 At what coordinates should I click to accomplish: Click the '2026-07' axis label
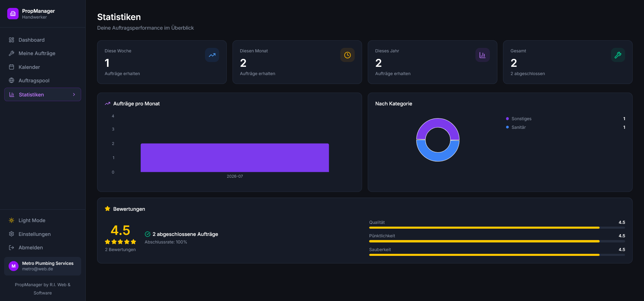point(235,176)
